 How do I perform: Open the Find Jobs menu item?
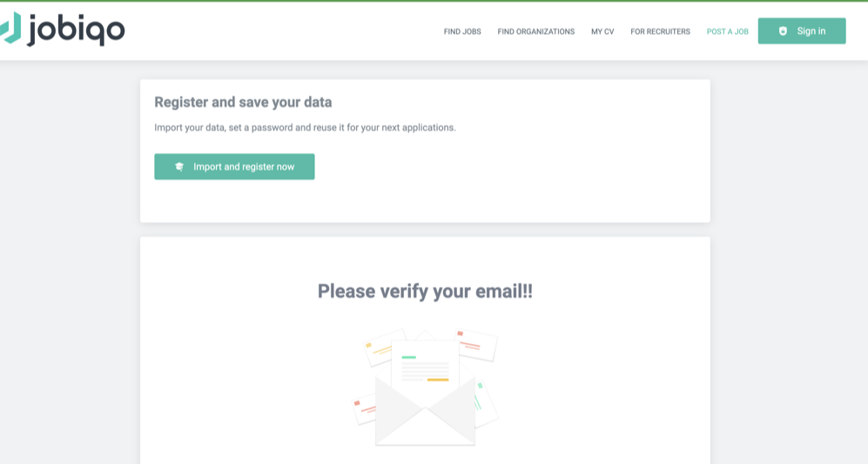click(462, 31)
